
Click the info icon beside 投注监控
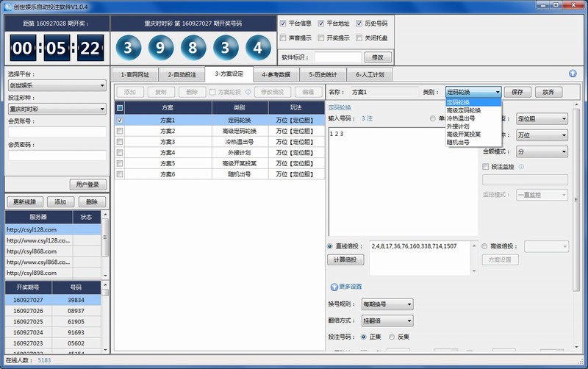click(x=521, y=167)
